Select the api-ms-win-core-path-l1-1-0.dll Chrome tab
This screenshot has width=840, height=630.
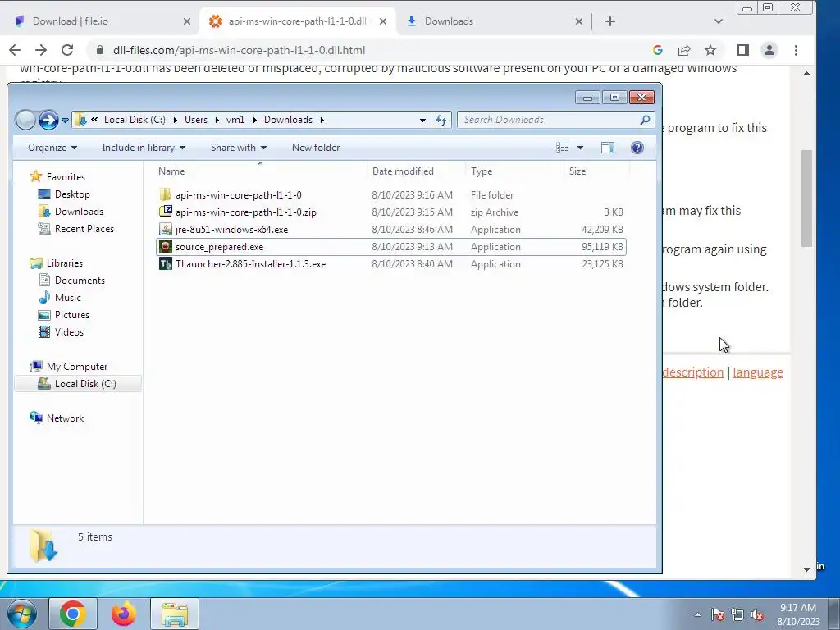(x=297, y=21)
